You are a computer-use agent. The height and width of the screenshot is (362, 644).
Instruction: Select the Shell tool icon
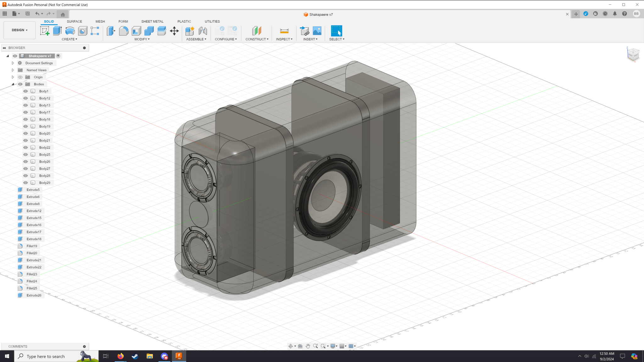136,31
